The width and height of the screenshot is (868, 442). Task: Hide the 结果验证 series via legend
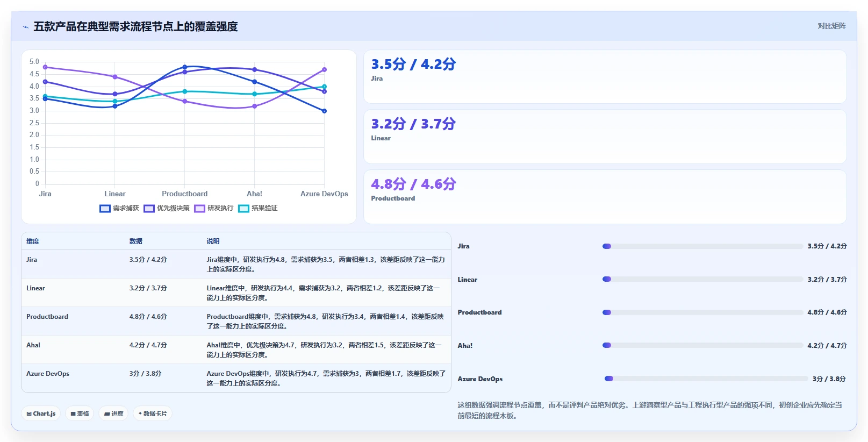point(258,208)
